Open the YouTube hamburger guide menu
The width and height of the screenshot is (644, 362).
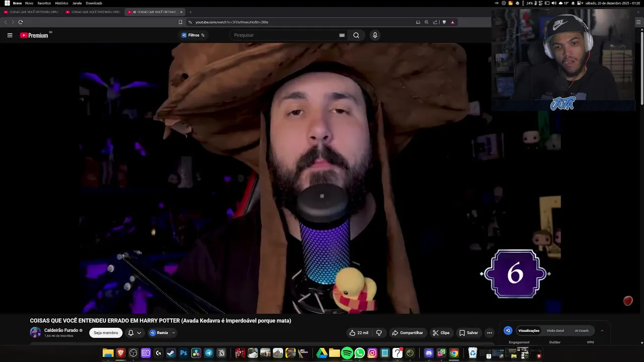(x=10, y=35)
